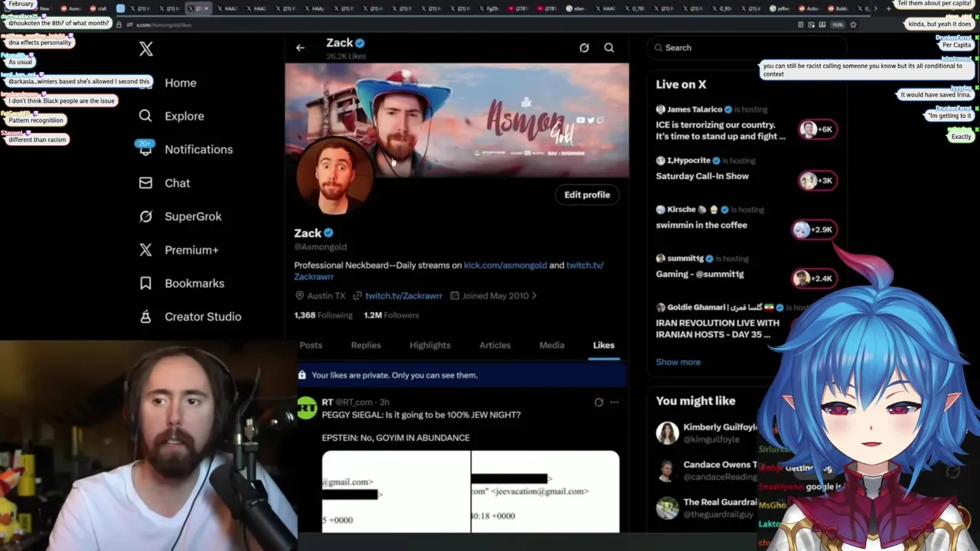Click the X logo in sidebar

(x=146, y=50)
